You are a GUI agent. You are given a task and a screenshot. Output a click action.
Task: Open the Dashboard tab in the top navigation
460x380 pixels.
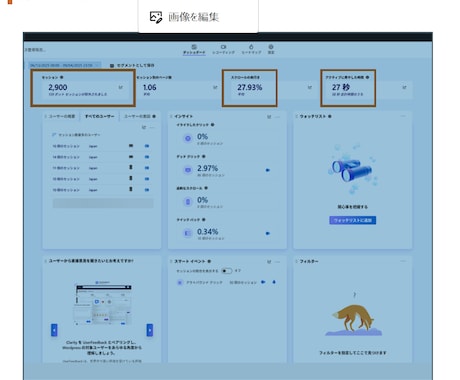point(194,49)
